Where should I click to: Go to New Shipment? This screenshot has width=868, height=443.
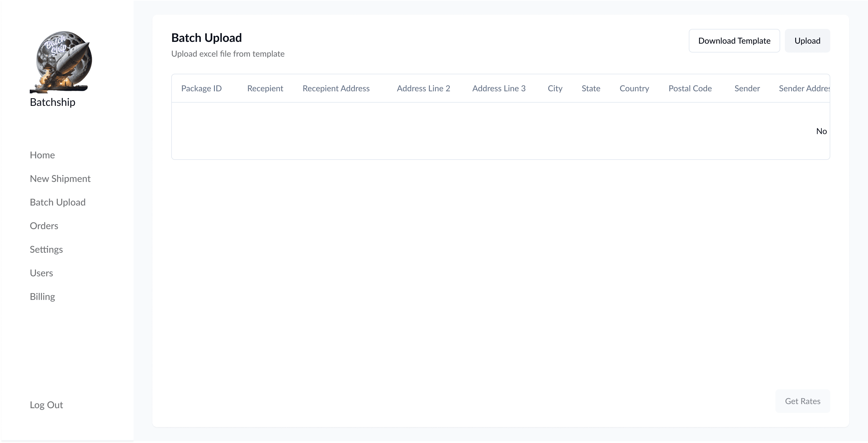click(x=60, y=179)
